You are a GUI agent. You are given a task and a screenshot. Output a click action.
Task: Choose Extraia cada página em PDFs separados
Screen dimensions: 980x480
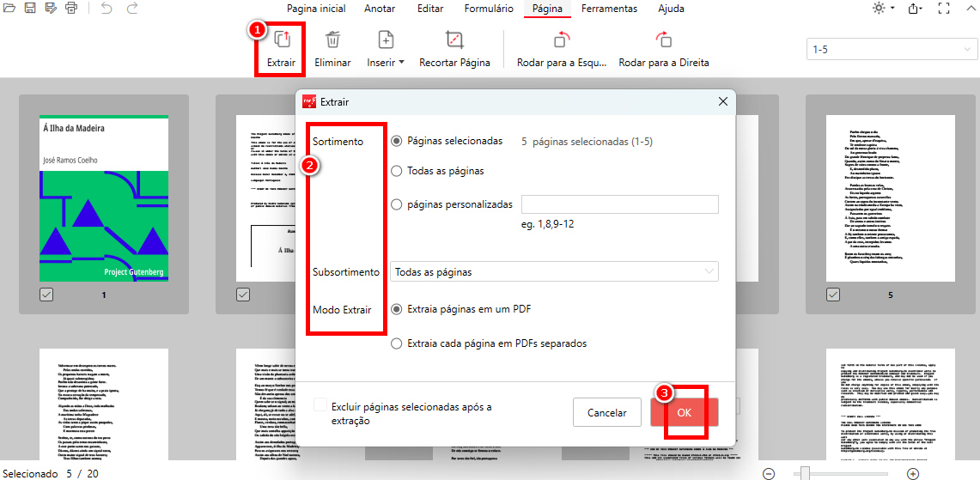point(396,343)
